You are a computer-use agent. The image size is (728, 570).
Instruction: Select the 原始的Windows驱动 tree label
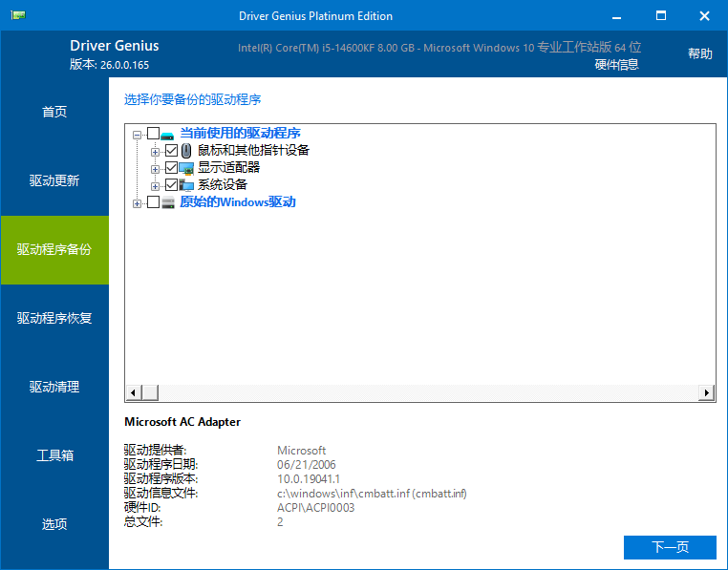click(238, 201)
